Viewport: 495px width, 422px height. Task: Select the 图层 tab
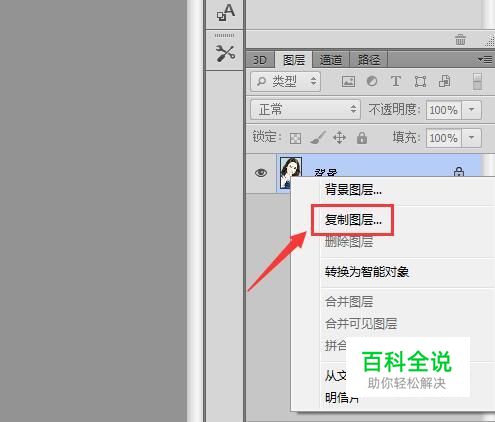tap(294, 60)
